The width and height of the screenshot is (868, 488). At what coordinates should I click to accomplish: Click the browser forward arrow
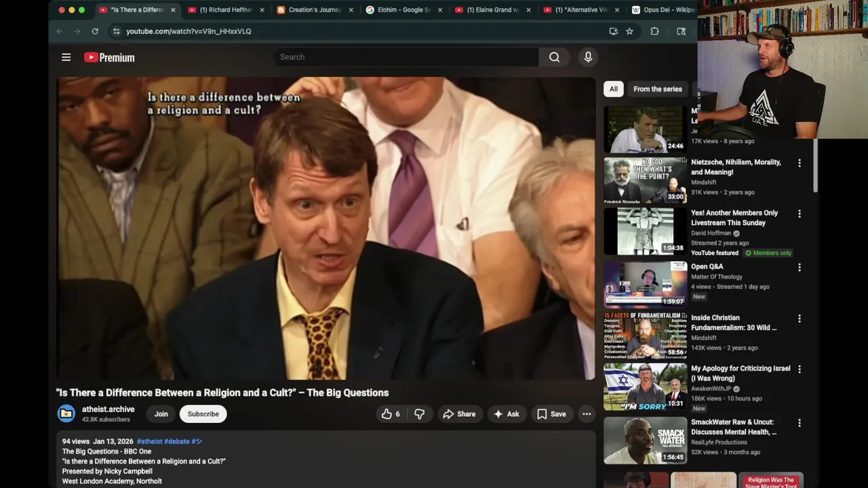coord(77,31)
